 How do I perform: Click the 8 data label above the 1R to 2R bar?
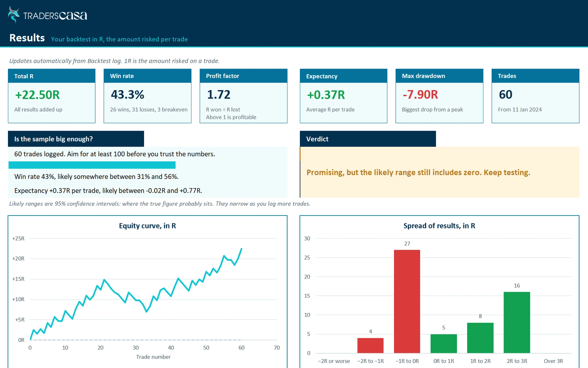click(480, 316)
